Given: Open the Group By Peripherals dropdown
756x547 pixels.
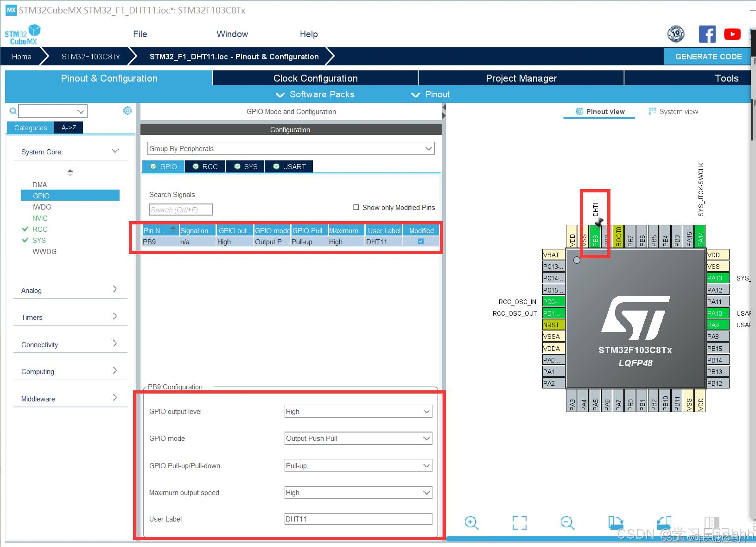Looking at the screenshot, I should click(x=291, y=148).
